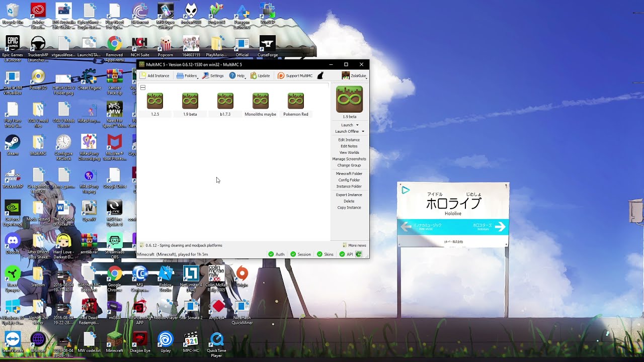
Task: Click Delete in the instance panel
Action: 349,201
